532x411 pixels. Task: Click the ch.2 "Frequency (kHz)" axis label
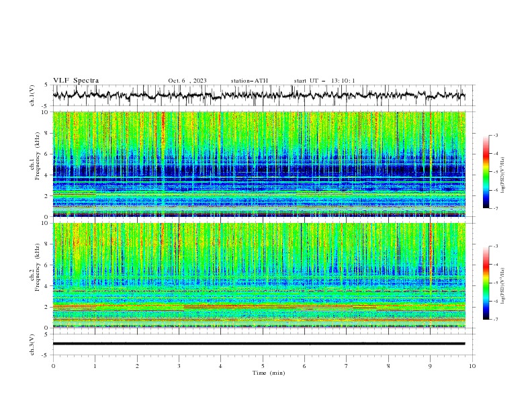click(37, 267)
